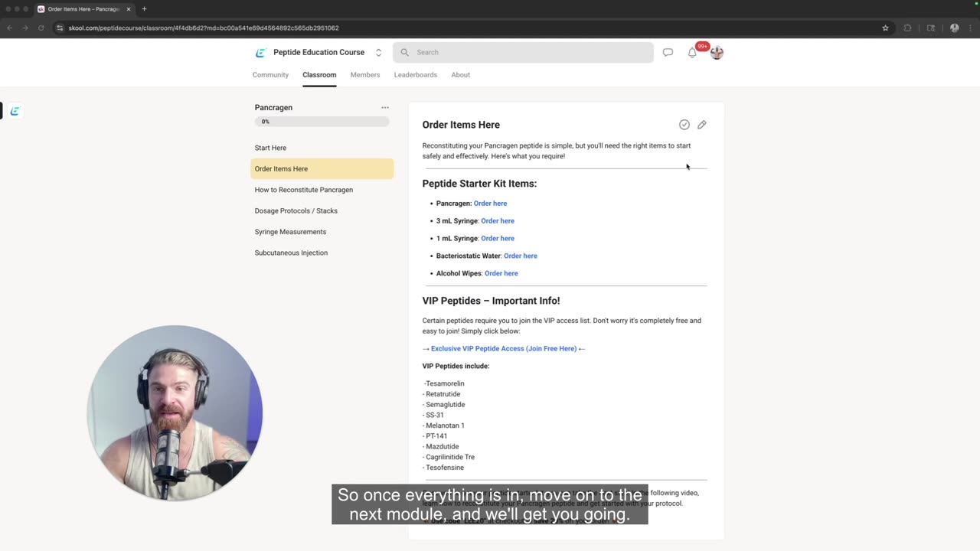Open the profile avatar menu
The width and height of the screenshot is (980, 551).
(x=717, y=52)
